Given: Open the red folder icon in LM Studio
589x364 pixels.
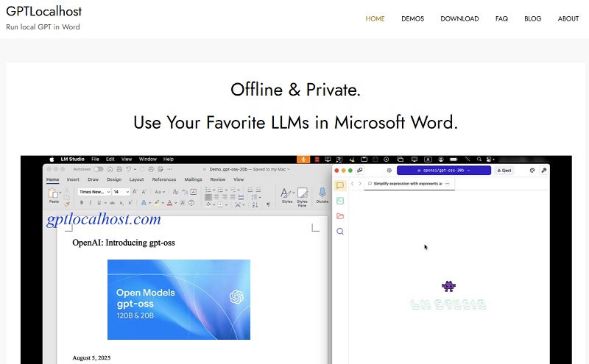Looking at the screenshot, I should click(340, 216).
